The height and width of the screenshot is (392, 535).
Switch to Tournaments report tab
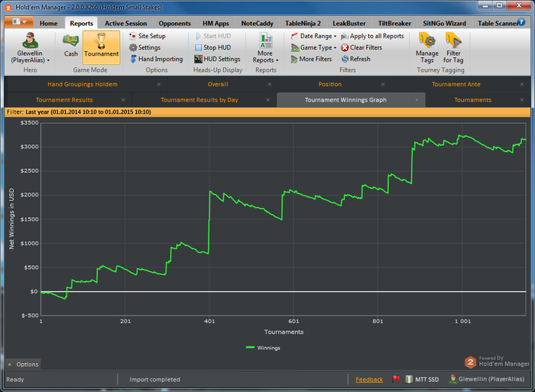tap(472, 100)
